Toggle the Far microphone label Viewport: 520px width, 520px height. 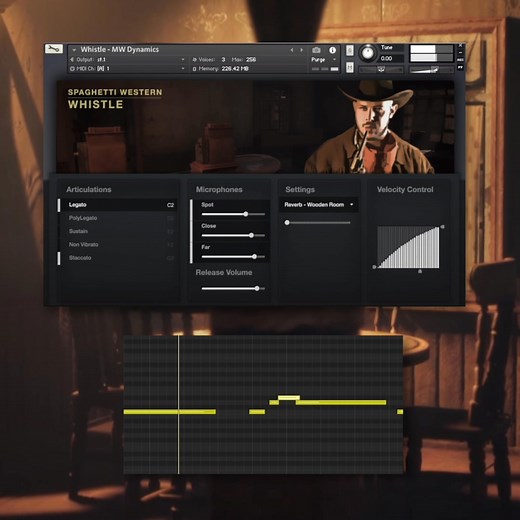[x=205, y=247]
